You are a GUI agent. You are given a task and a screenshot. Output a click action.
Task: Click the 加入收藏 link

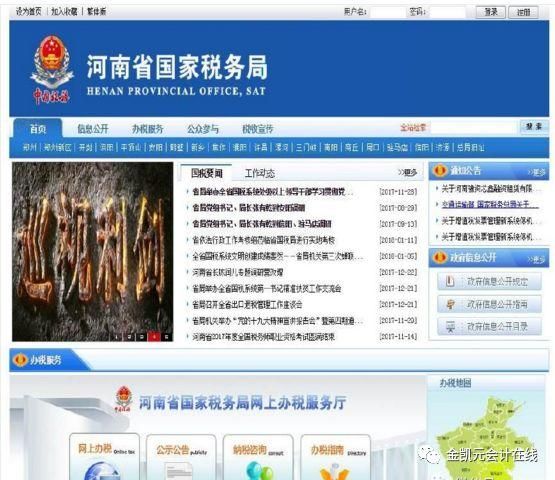point(64,12)
